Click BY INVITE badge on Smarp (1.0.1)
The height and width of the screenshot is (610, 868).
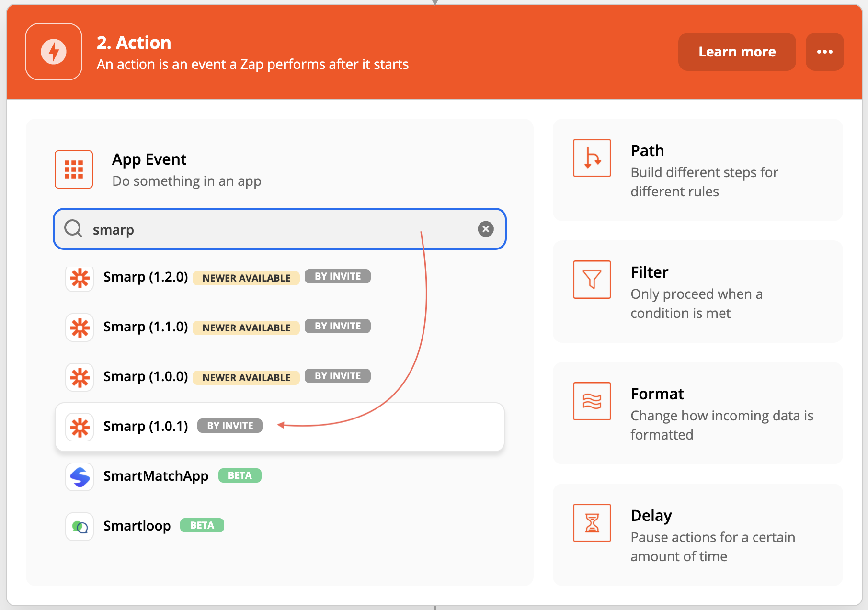(x=230, y=426)
